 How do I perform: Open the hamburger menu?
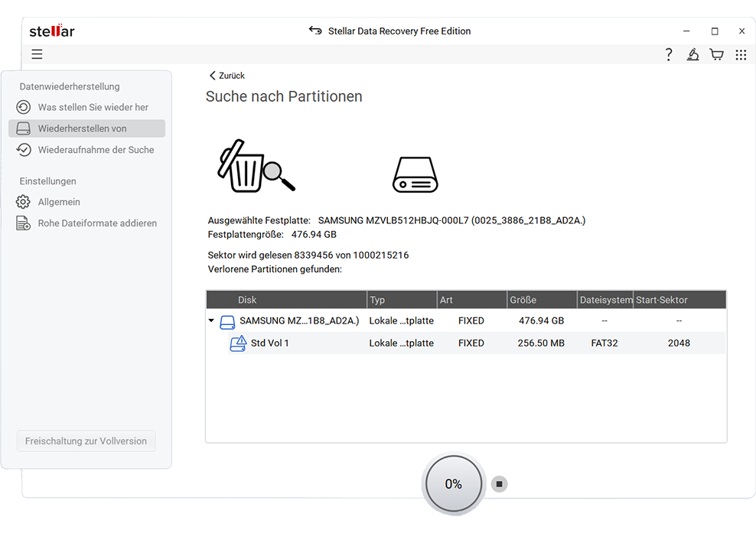37,54
